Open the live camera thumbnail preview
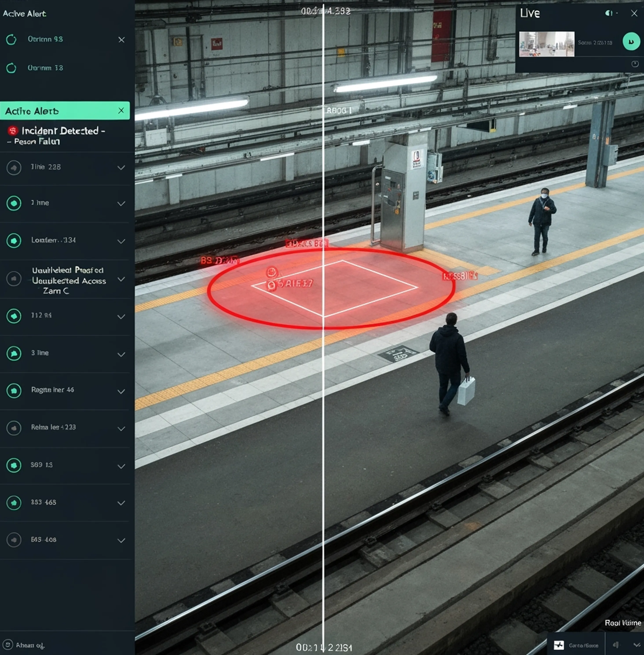Viewport: 644px width, 655px height. point(547,44)
